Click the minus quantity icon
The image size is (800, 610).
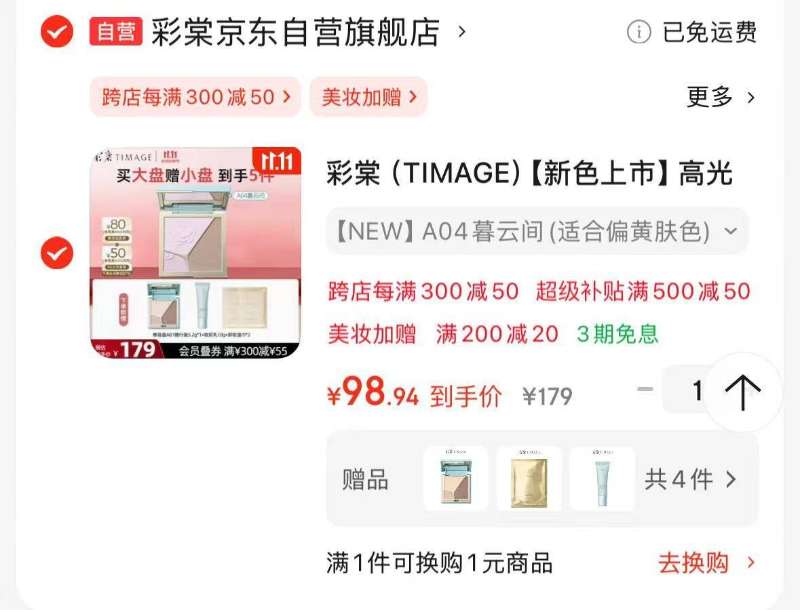click(645, 390)
